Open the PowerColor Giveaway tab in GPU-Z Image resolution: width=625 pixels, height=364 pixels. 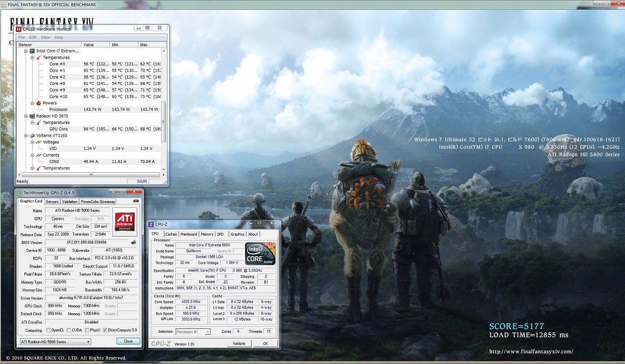(98, 202)
